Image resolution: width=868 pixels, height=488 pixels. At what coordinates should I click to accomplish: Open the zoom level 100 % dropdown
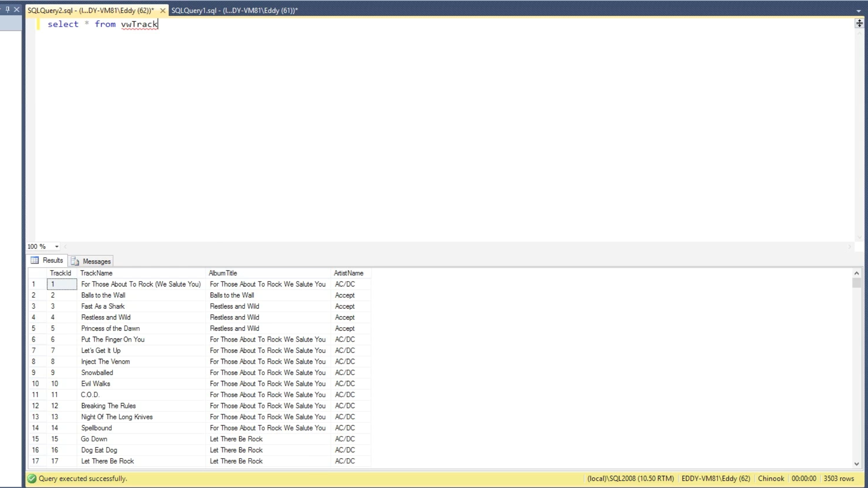(57, 247)
